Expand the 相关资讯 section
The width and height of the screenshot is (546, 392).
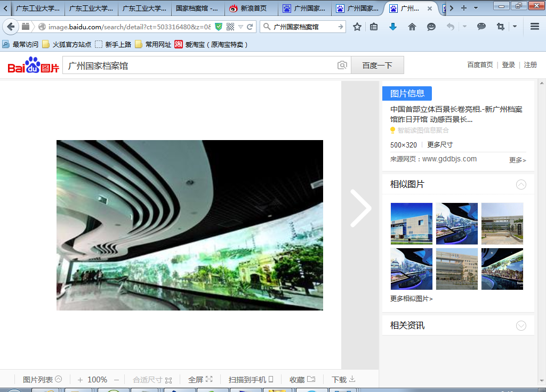521,325
